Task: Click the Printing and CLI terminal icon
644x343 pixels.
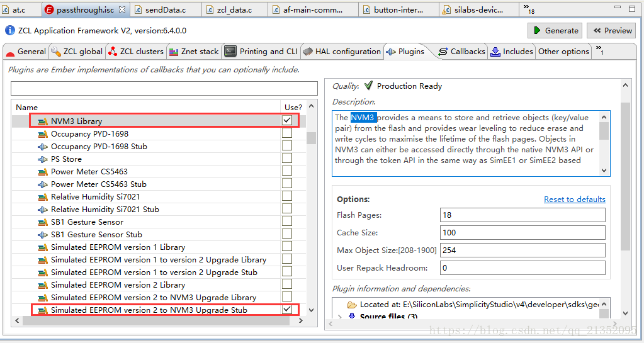Action: 230,52
